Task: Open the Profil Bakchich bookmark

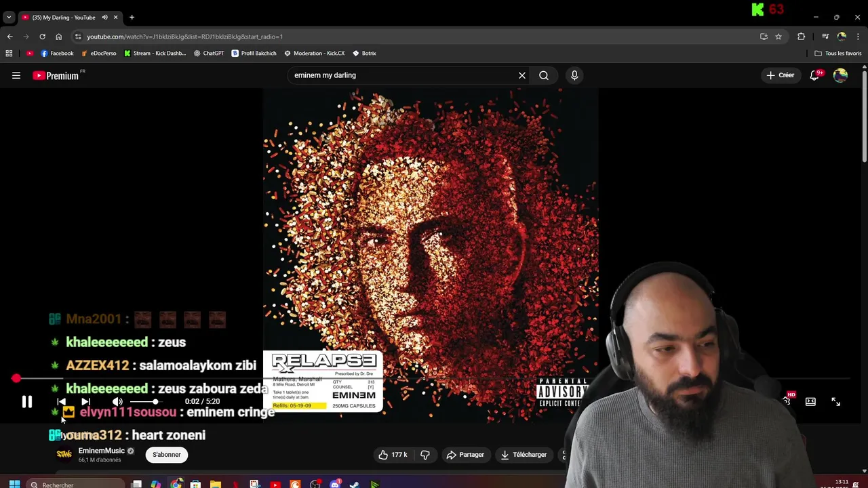Action: [x=254, y=53]
